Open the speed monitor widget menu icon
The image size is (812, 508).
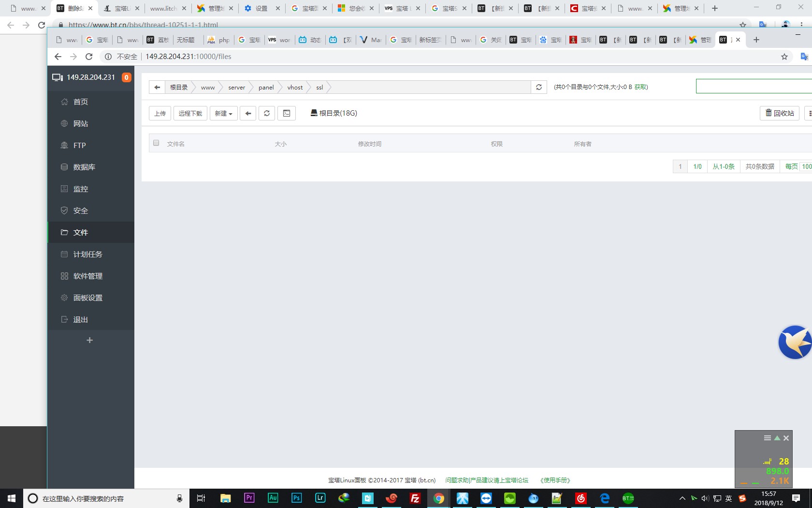[768, 438]
